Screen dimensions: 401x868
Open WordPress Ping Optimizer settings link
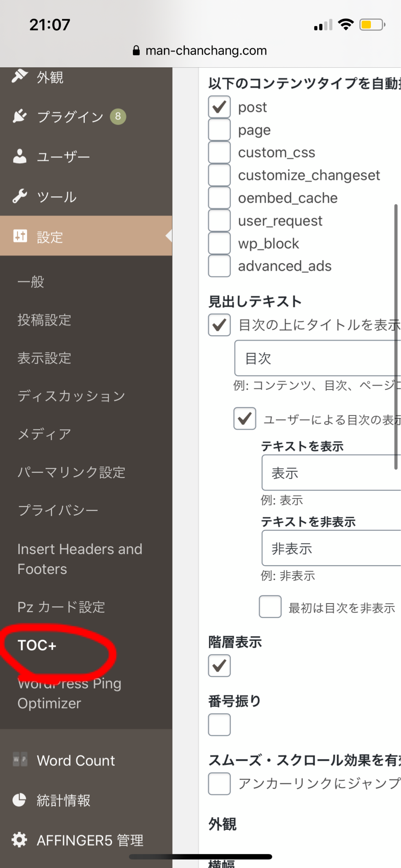pyautogui.click(x=69, y=693)
